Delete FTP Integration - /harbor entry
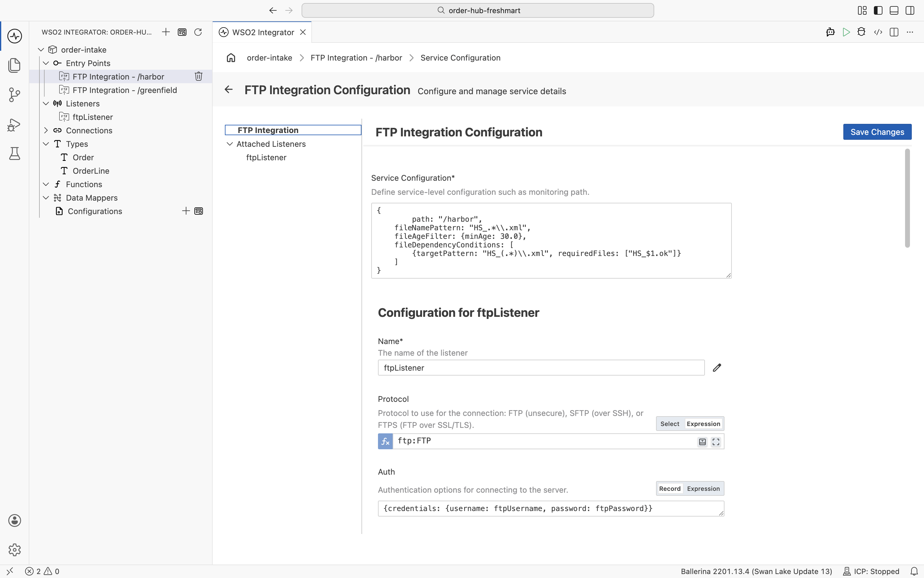 pos(199,76)
